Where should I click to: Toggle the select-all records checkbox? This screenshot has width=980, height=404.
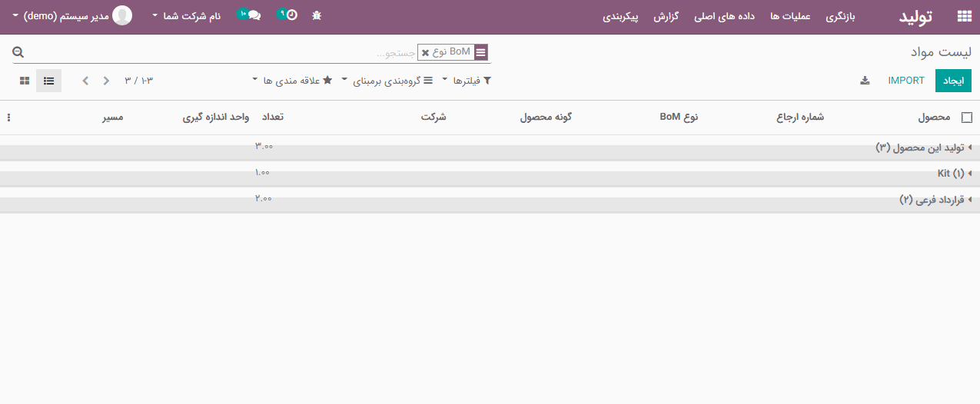tap(967, 118)
